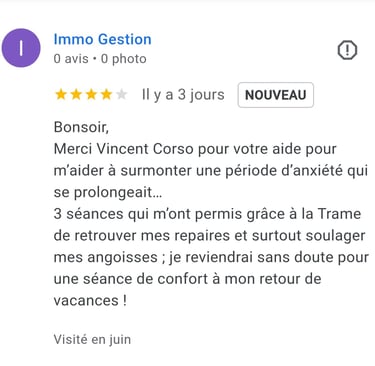This screenshot has height=366, width=375.
Task: Click the 'Il y a 3 jours' timestamp
Action: 183,95
